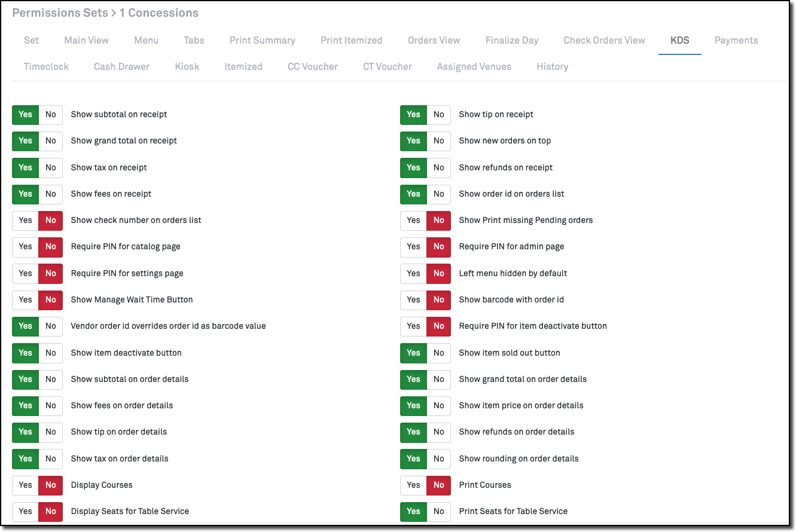Viewport: 796px width, 532px height.
Task: Go to the Cash Drawer tab
Action: point(121,66)
